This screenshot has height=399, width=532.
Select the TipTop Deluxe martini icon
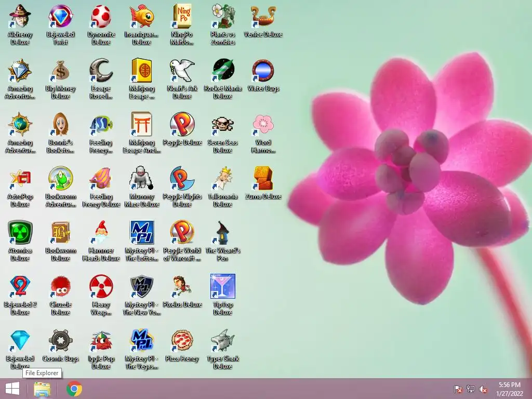click(222, 287)
